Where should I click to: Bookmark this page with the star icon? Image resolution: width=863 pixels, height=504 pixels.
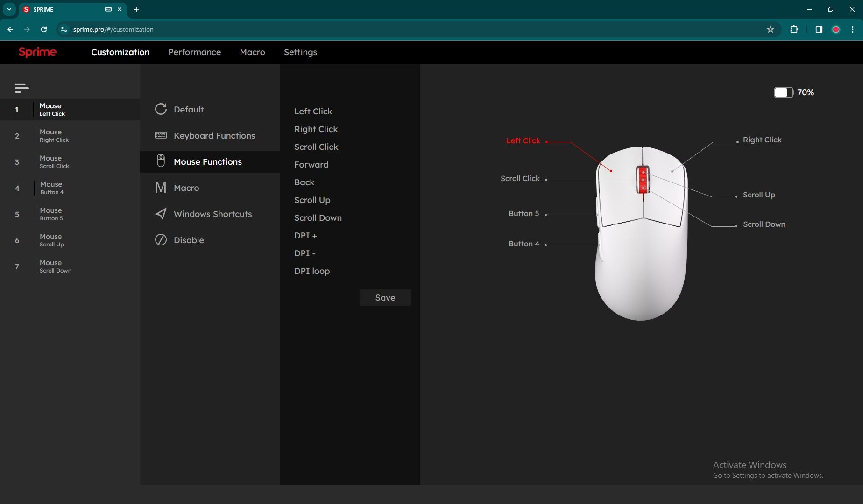771,29
